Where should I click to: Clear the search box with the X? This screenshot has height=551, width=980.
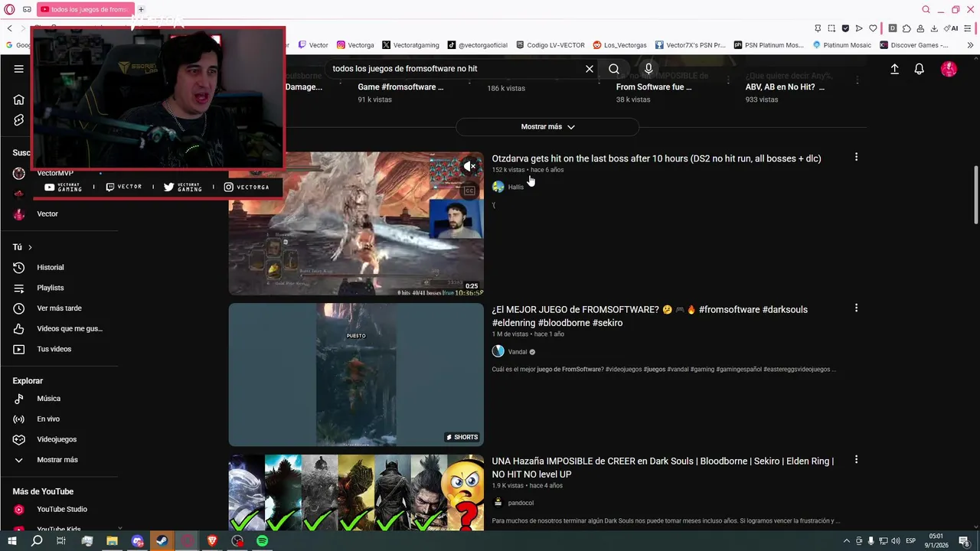pos(590,69)
